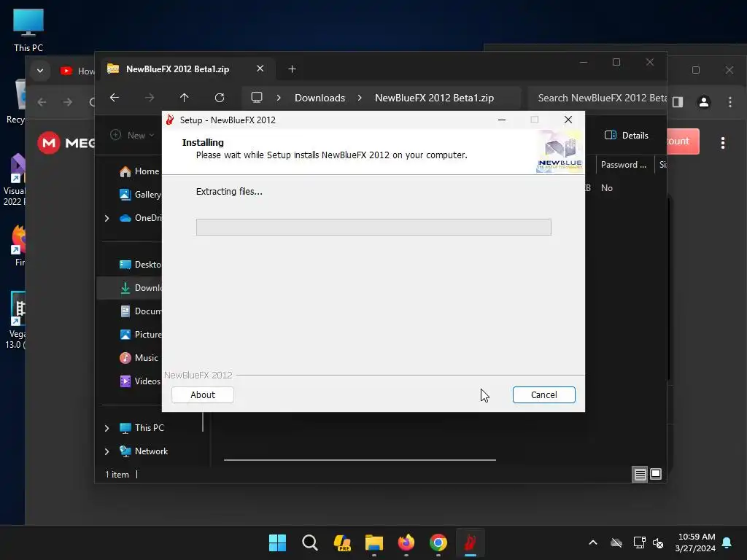Expand chevron before Downloads breadcrumb

[279, 98]
